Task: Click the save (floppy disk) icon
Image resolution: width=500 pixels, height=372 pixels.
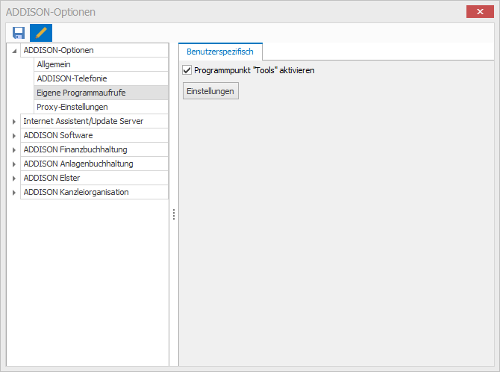Action: click(x=19, y=33)
